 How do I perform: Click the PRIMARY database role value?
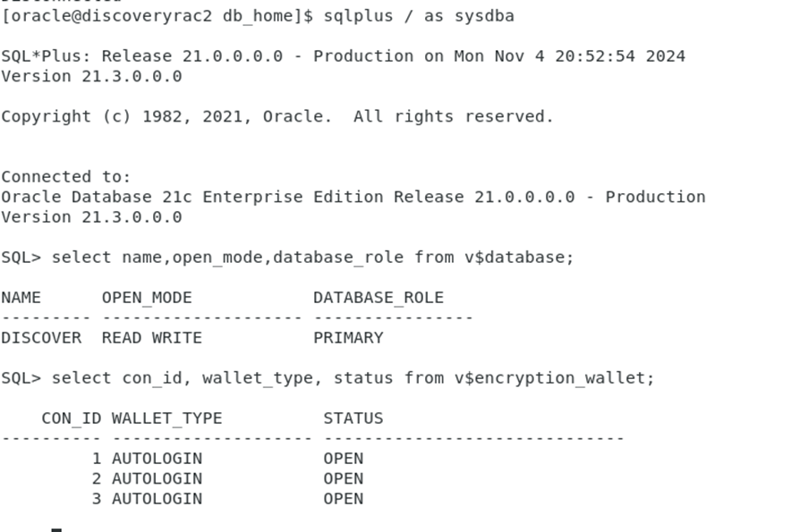pyautogui.click(x=348, y=338)
